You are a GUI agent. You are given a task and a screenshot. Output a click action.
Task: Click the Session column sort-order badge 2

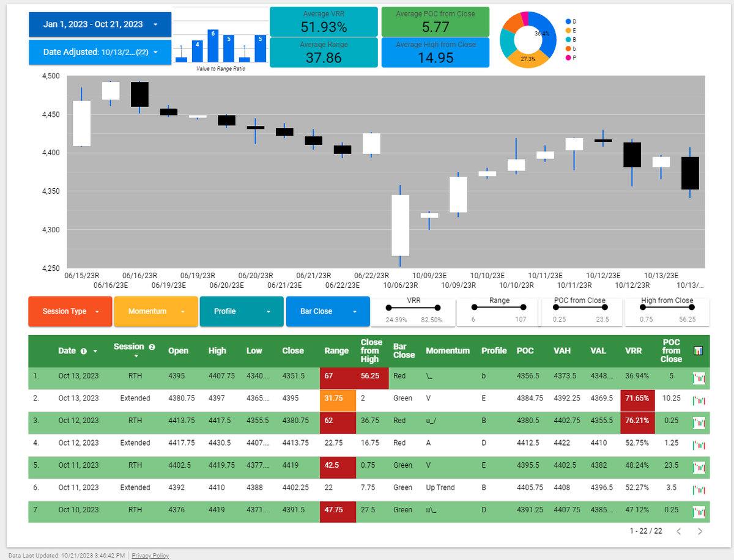pyautogui.click(x=152, y=347)
